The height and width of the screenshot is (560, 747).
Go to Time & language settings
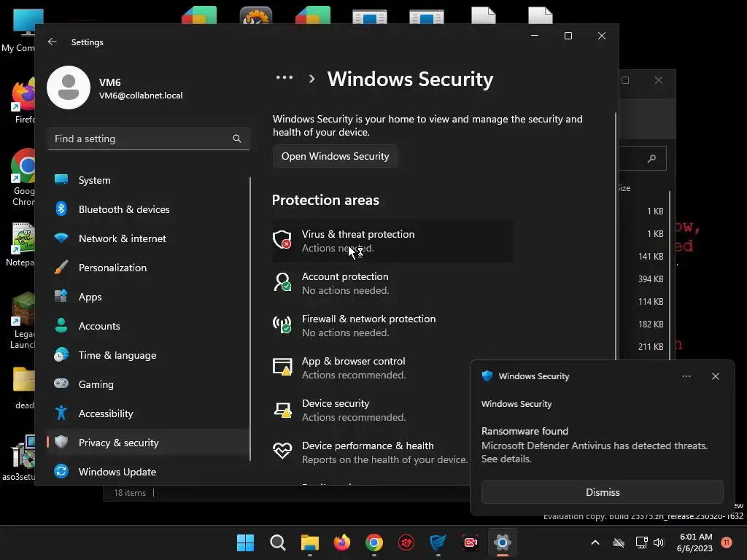[x=147, y=355]
